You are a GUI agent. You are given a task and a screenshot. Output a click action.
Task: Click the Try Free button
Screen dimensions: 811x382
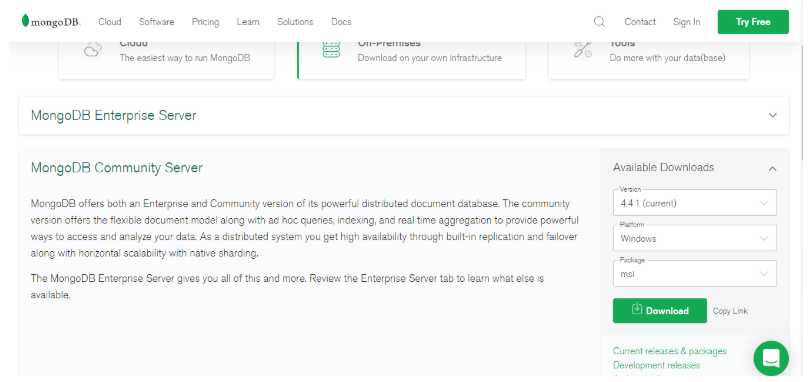[x=753, y=22]
